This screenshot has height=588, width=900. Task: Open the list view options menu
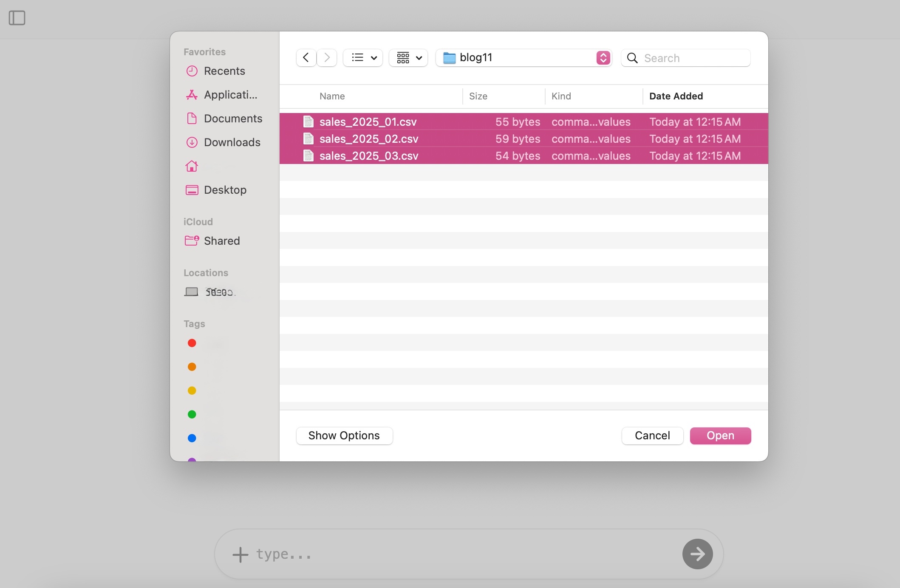click(x=363, y=58)
